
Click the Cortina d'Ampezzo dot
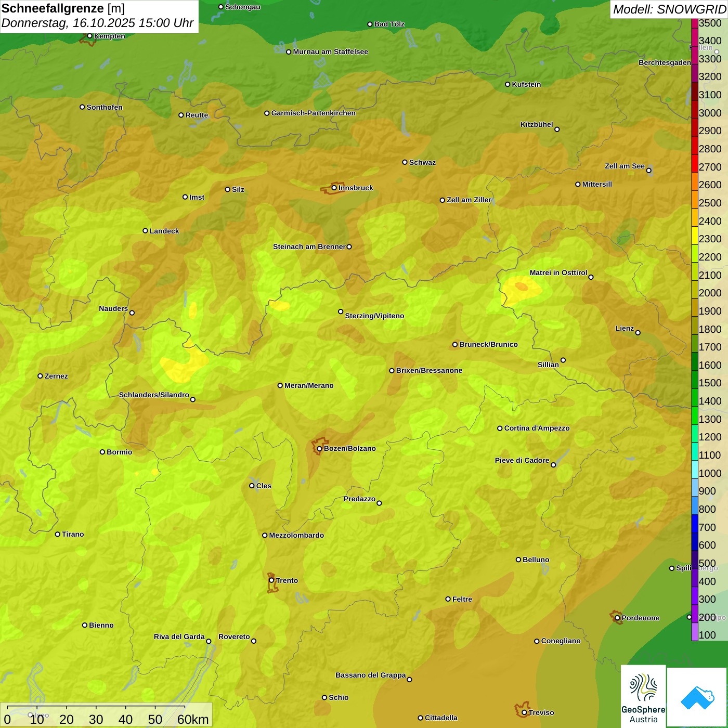click(x=500, y=428)
